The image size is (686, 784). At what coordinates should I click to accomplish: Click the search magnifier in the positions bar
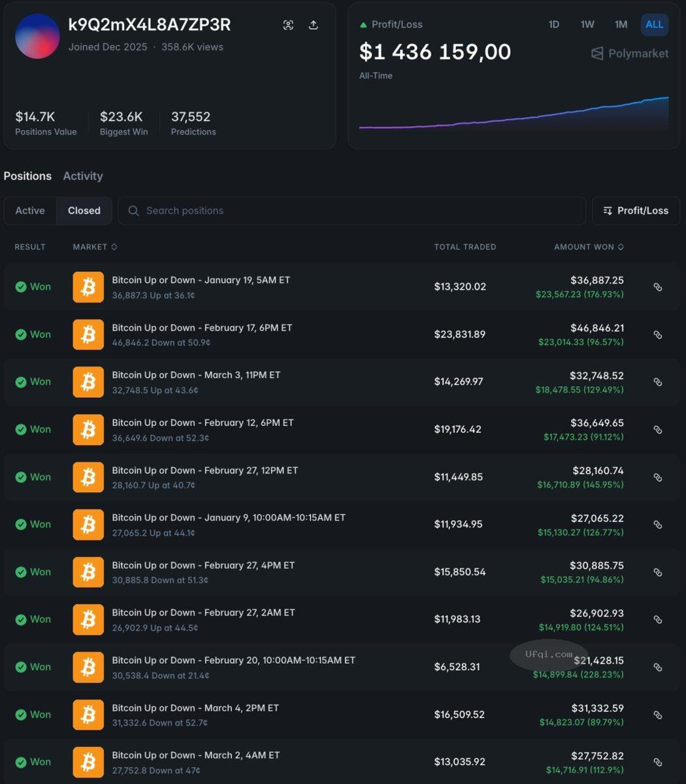click(133, 210)
